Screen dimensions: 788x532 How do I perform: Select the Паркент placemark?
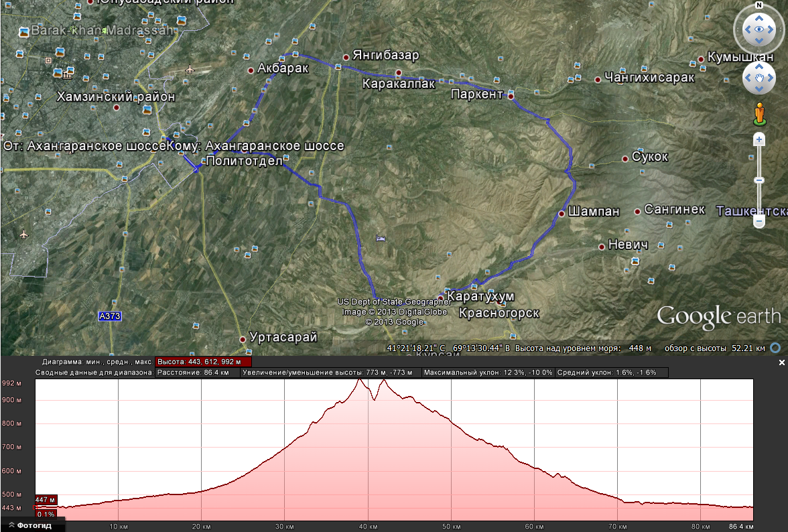pyautogui.click(x=511, y=96)
